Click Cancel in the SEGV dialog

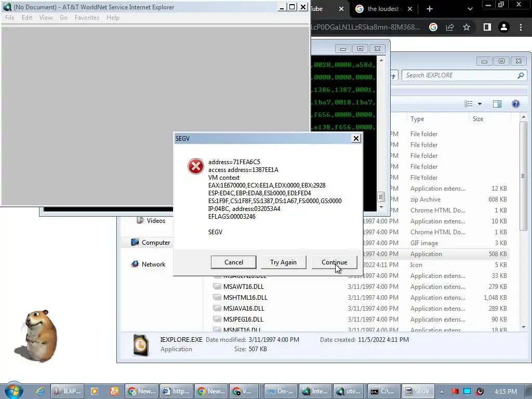point(233,262)
